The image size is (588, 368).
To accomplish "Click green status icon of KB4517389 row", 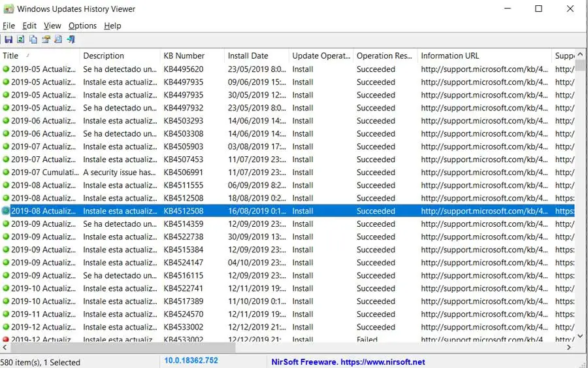I will click(6, 301).
